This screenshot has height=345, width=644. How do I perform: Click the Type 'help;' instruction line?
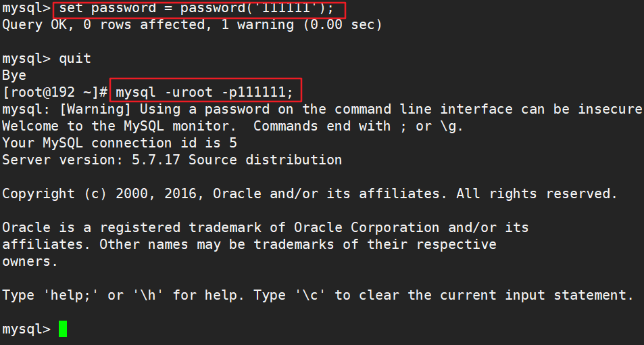click(318, 295)
